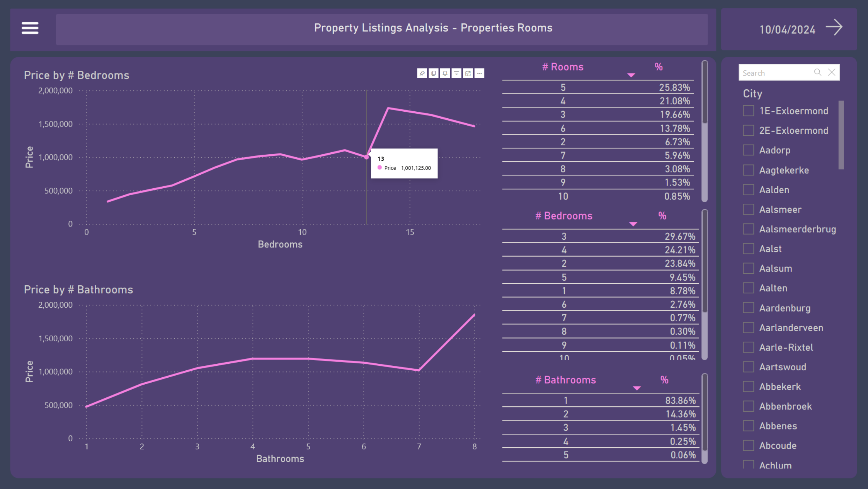Click the 24.21% cell in Bedrooms table
Screen dimensions: 868x489
pos(680,250)
